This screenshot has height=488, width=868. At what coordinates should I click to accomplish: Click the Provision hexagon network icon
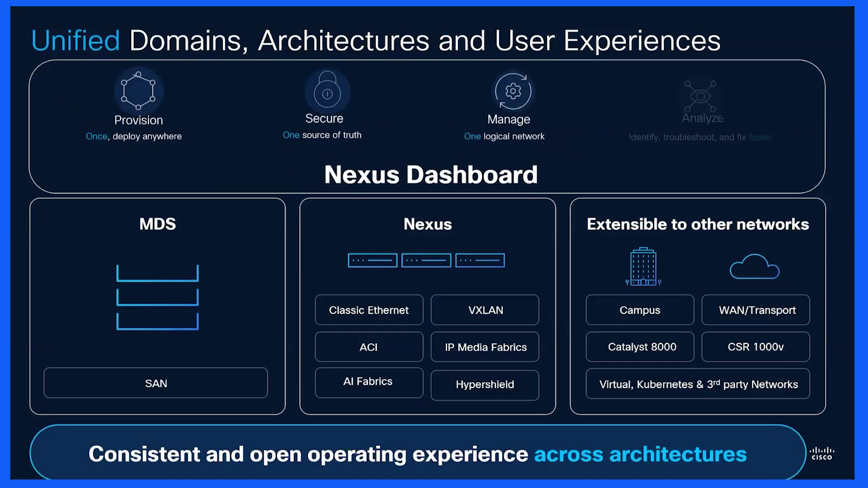(138, 91)
